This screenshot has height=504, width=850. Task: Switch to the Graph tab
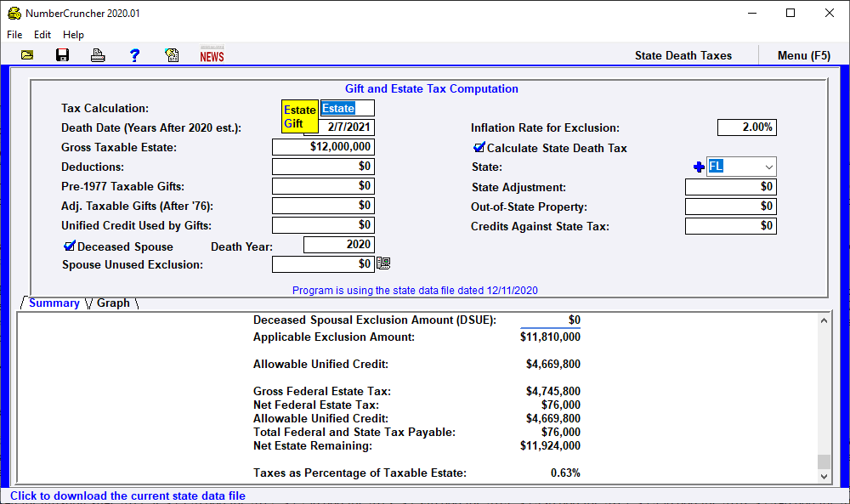click(x=113, y=303)
